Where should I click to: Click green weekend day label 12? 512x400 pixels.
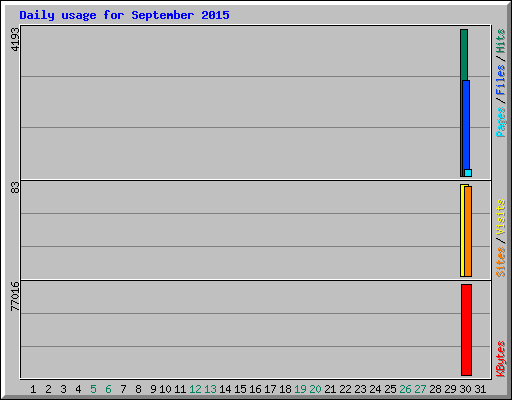[195, 389]
